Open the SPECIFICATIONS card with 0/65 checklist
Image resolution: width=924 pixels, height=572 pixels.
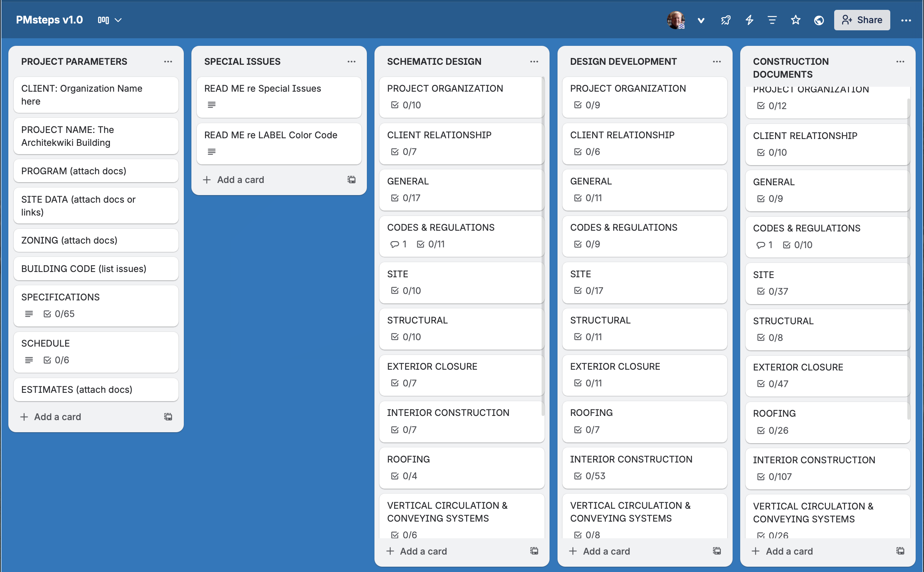click(x=96, y=305)
